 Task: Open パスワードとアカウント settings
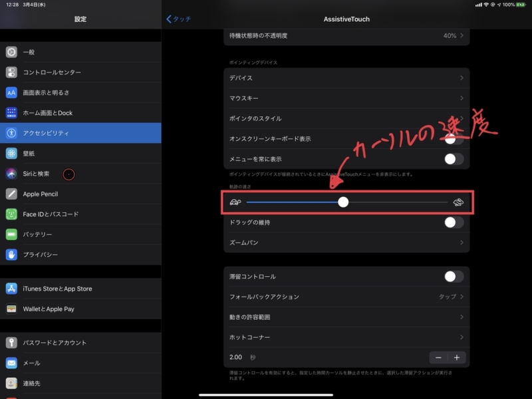click(80, 342)
